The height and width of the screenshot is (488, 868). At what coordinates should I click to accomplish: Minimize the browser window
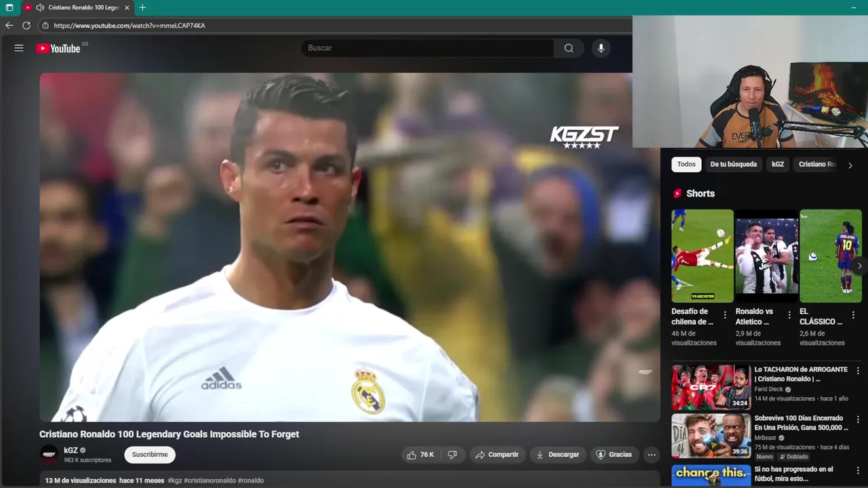[x=853, y=7]
